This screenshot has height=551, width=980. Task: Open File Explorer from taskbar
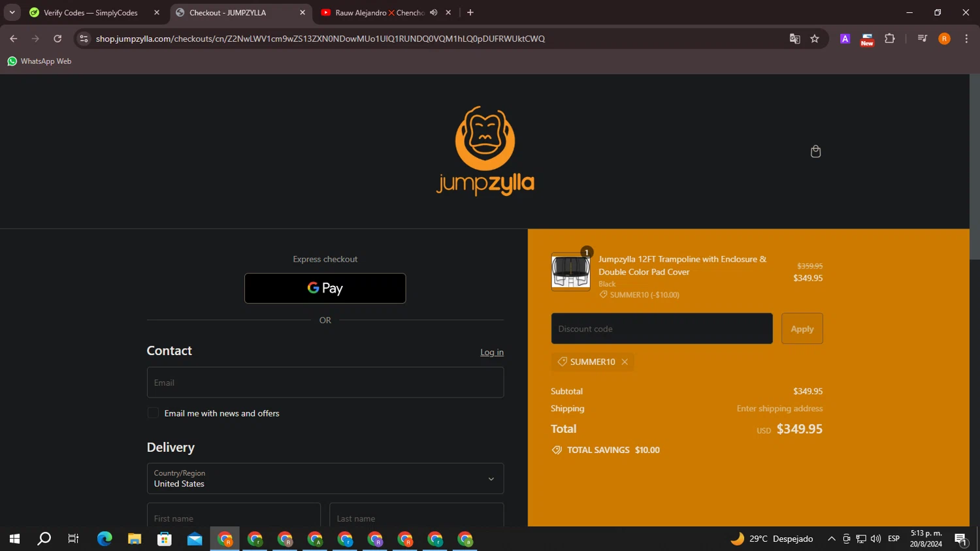click(x=135, y=539)
